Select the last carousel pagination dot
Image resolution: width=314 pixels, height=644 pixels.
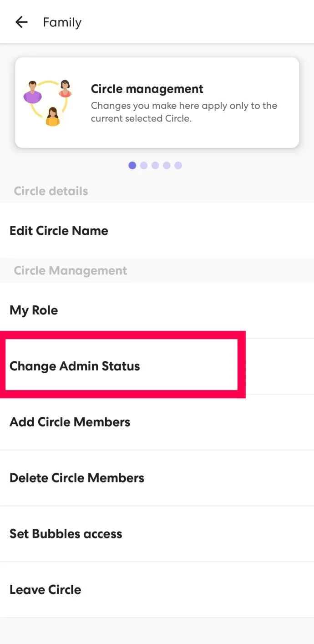[178, 165]
